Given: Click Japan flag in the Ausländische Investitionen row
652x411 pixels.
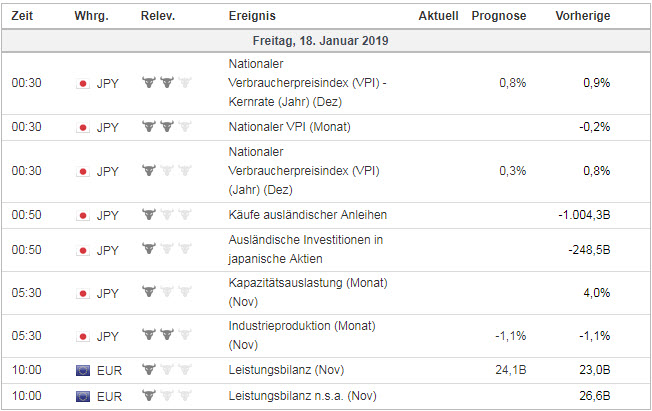Looking at the screenshot, I should [x=83, y=249].
